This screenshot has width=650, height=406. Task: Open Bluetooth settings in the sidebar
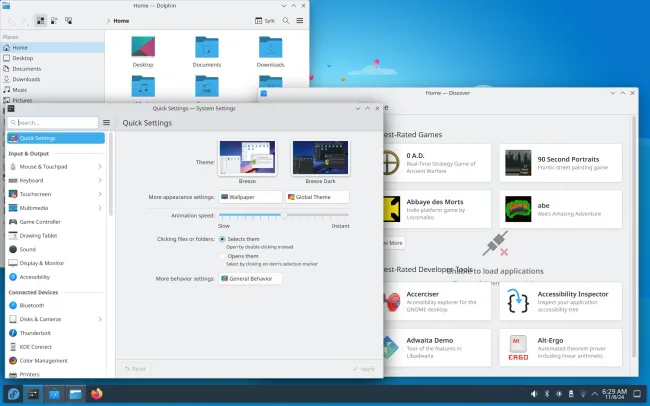click(32, 305)
